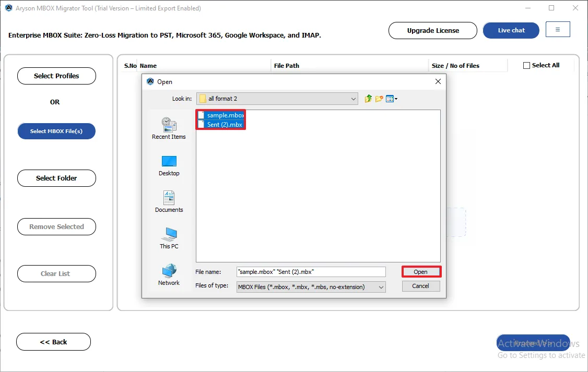Cancel the Open dialog
This screenshot has height=372, width=588.
[421, 286]
